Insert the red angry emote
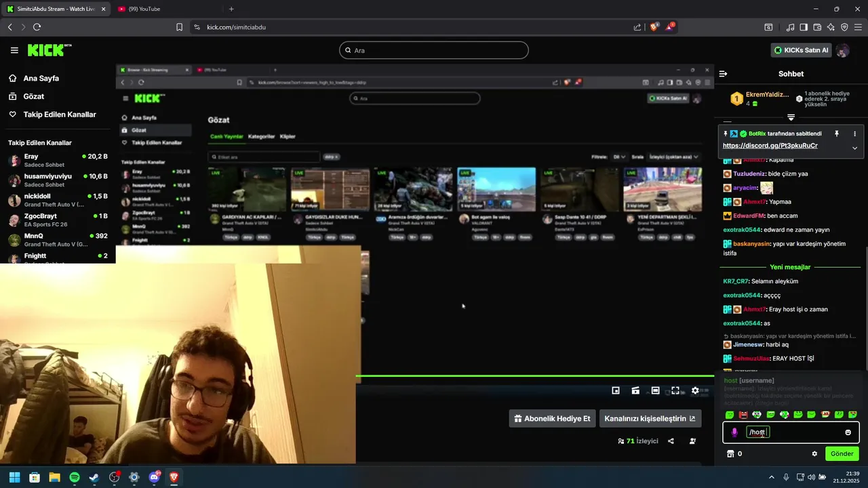 (743, 414)
